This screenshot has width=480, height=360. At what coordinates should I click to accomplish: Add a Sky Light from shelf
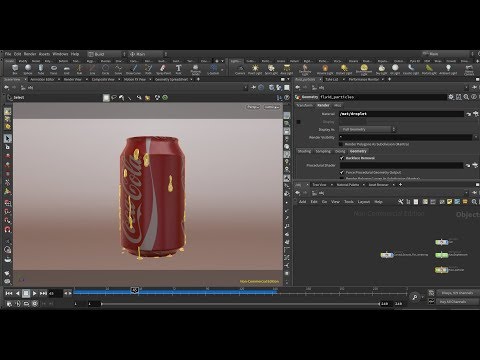click(x=381, y=69)
